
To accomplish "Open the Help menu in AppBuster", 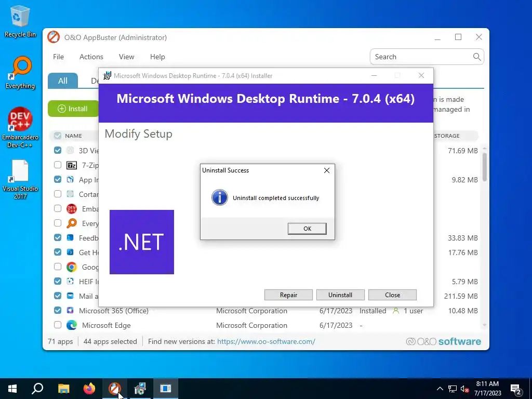I will (x=157, y=57).
